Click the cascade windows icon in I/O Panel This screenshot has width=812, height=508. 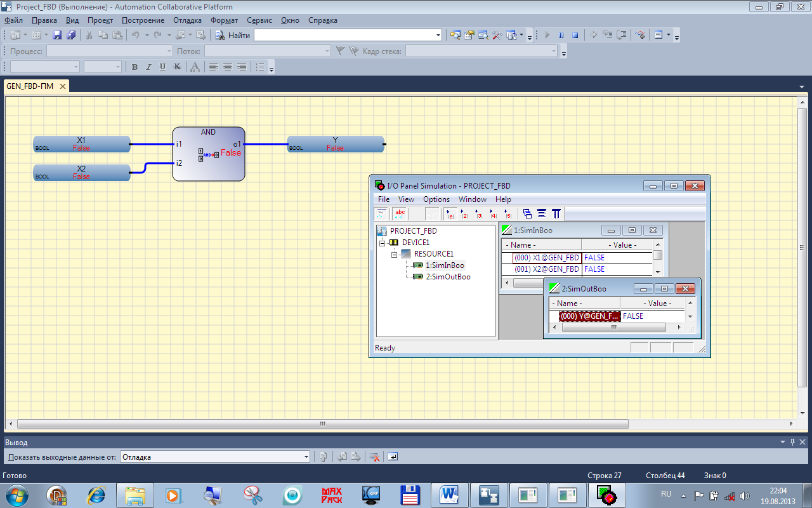527,214
